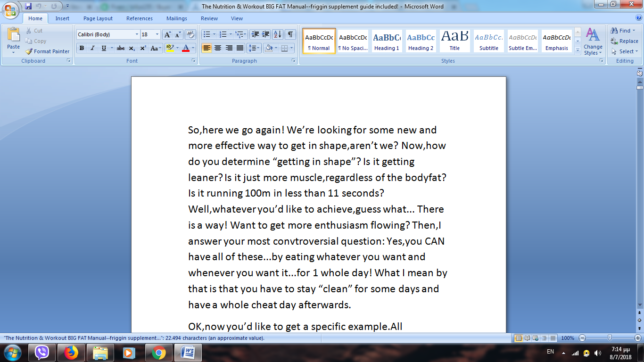Click the Show/Hide paragraph marks icon
This screenshot has height=362, width=644.
tap(290, 34)
